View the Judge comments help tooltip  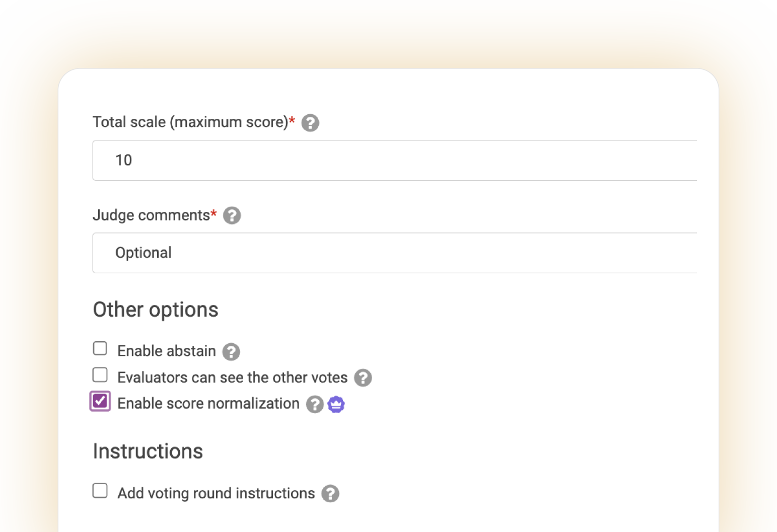232,215
